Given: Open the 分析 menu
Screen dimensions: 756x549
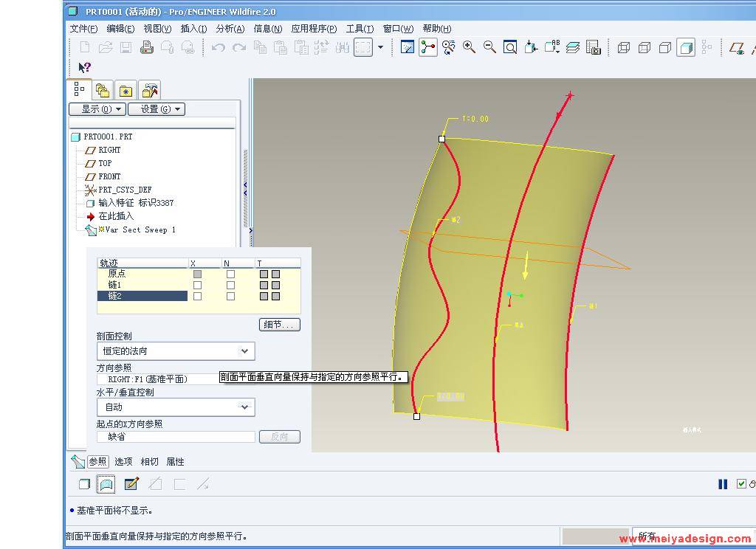Looking at the screenshot, I should 230,29.
